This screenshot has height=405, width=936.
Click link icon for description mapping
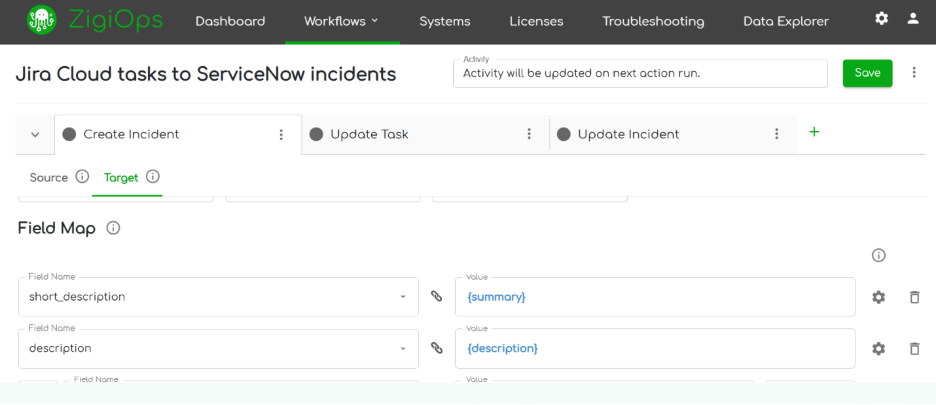(x=437, y=348)
